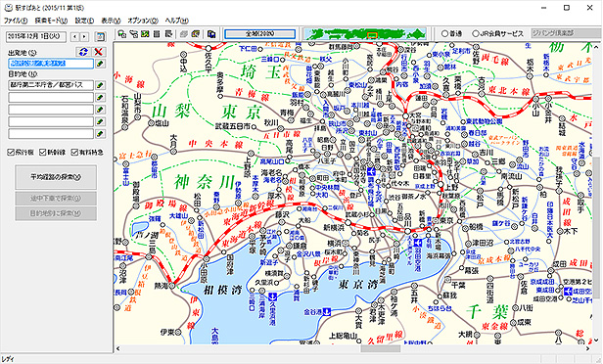The image size is (603, 364).
Task: Click the highlighted 出発地 departure input field
Action: [51, 64]
